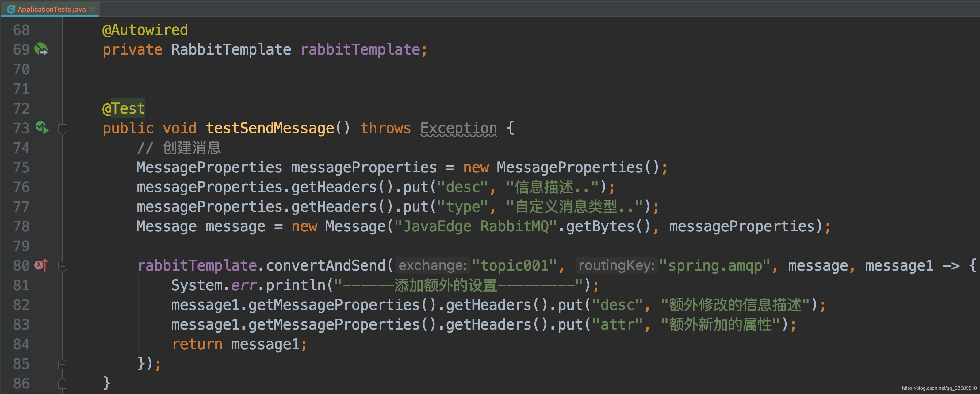Click the exchange: parameter hint
Image resolution: width=980 pixels, height=394 pixels.
tap(433, 265)
